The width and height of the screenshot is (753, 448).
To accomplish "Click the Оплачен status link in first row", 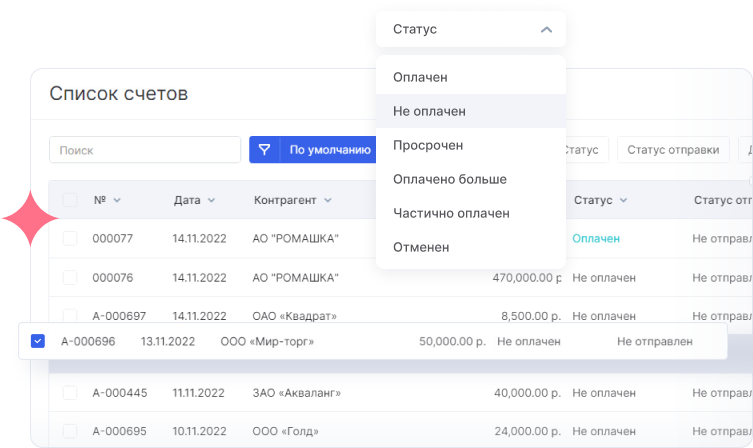I will [596, 239].
